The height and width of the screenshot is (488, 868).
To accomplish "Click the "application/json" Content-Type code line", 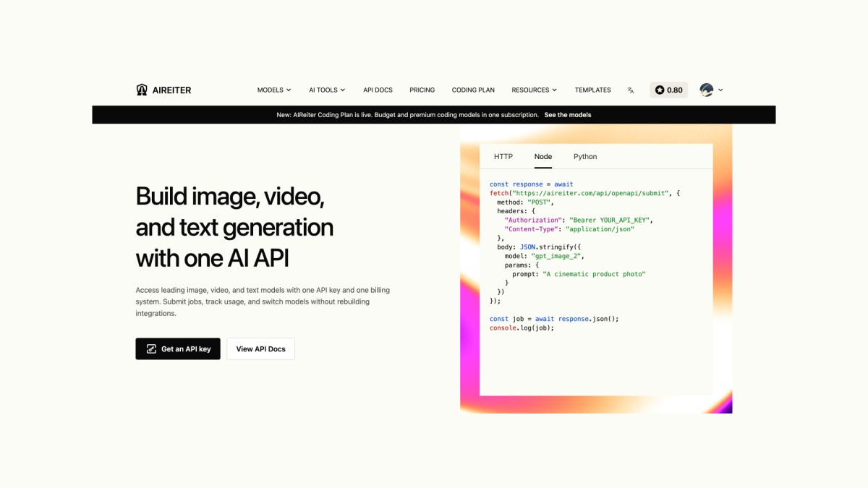I will 569,229.
